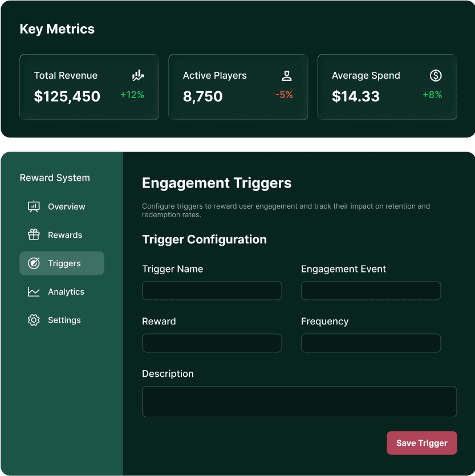Click the Active Players person icon

tap(287, 75)
